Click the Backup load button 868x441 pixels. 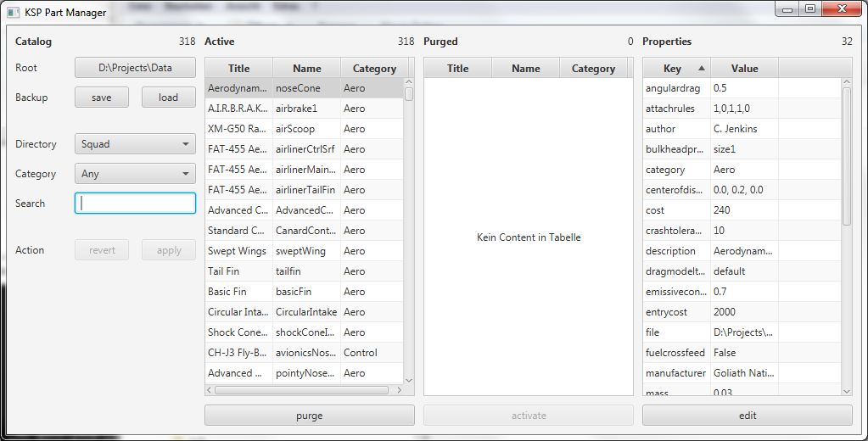click(x=168, y=98)
